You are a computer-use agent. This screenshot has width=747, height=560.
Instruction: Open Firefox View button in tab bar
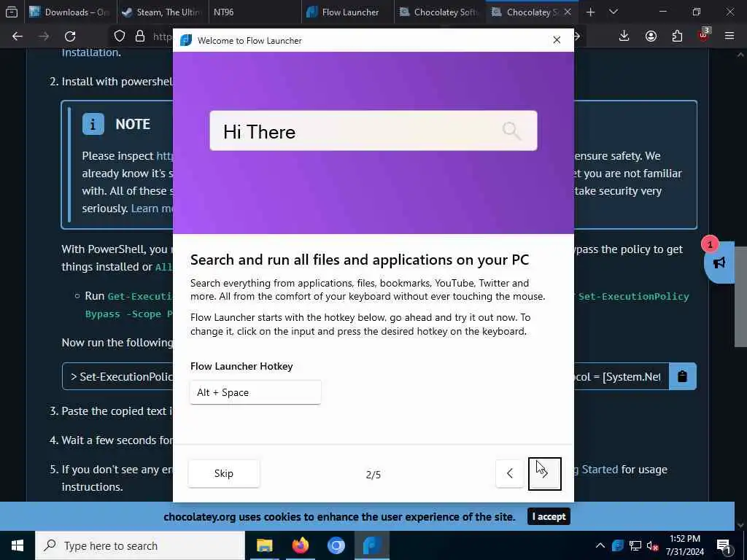point(12,12)
